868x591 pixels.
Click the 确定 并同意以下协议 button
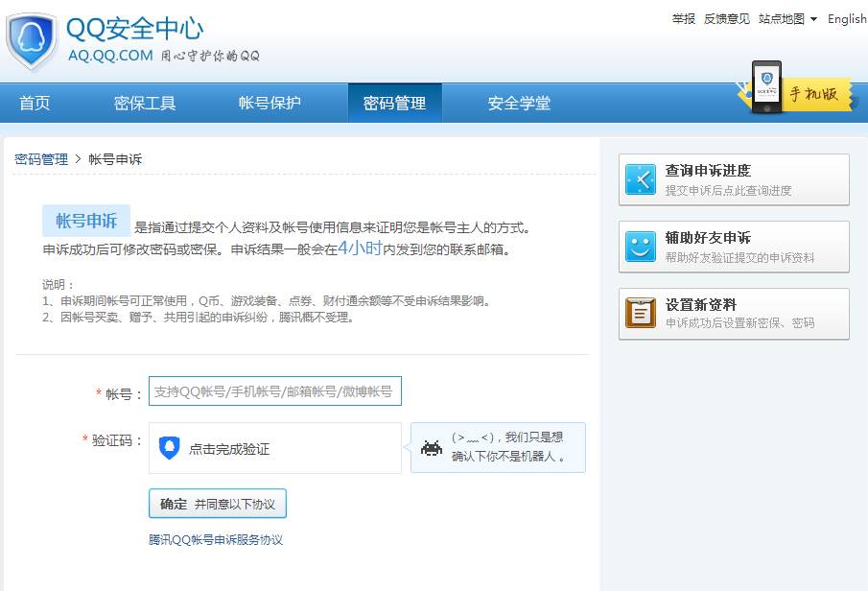click(x=218, y=504)
